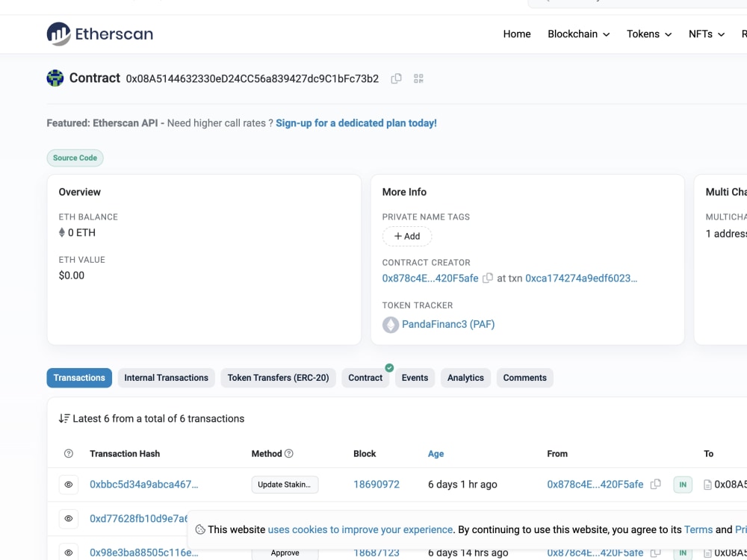
Task: Preview transaction 0xd77628fb10d9e7a with eye icon
Action: (69, 519)
